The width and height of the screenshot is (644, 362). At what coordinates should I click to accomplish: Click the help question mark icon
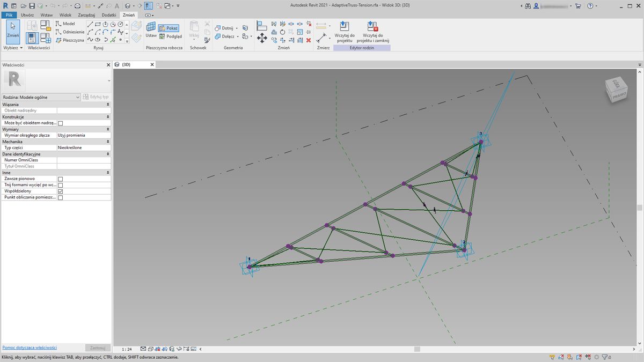pyautogui.click(x=590, y=6)
